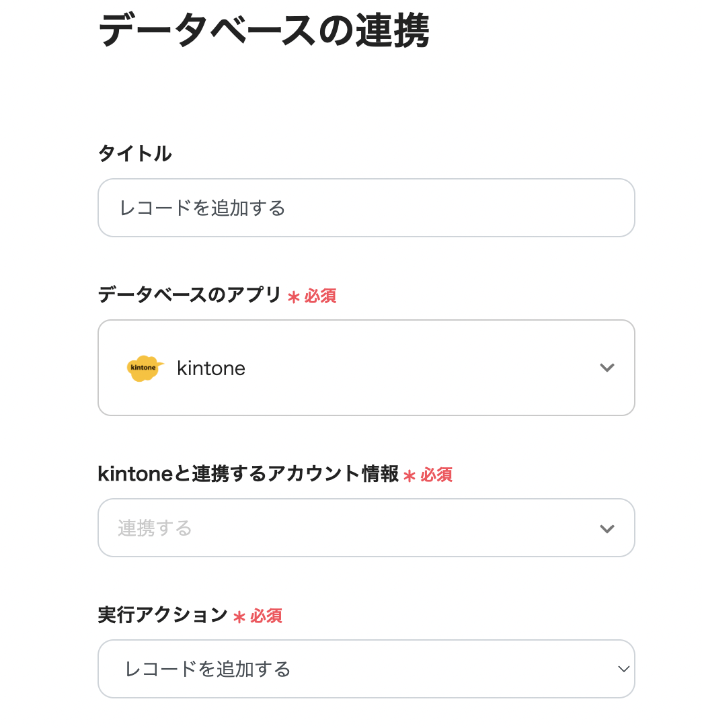Open the データベースのアプリ dropdown showing kintone
The height and width of the screenshot is (728, 702).
(366, 368)
